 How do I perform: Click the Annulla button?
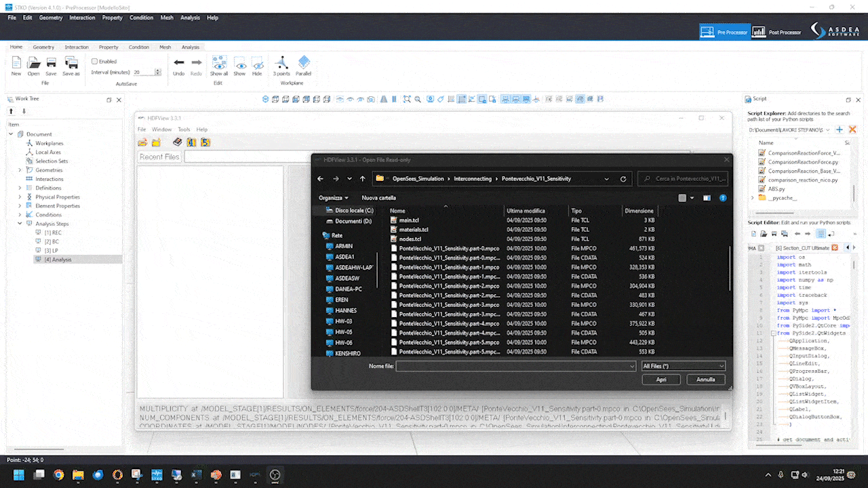[706, 380]
